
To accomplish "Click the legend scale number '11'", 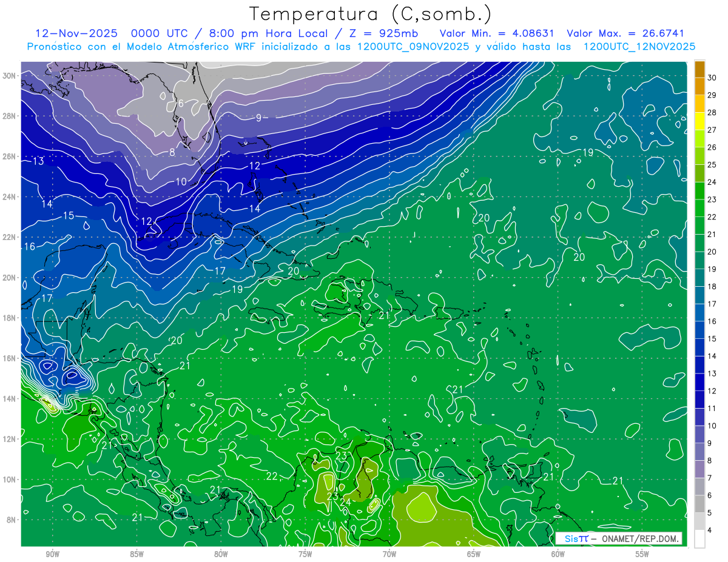I will coord(712,408).
